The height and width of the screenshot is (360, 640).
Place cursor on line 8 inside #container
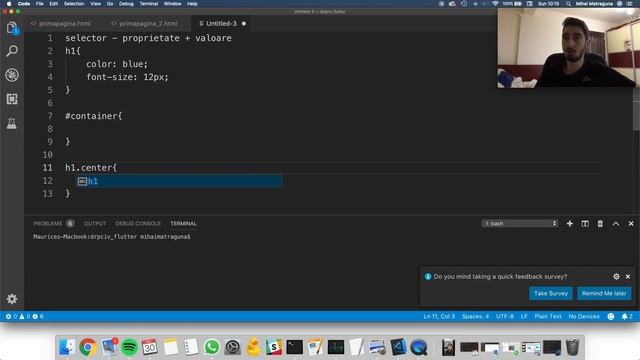pos(333,129)
